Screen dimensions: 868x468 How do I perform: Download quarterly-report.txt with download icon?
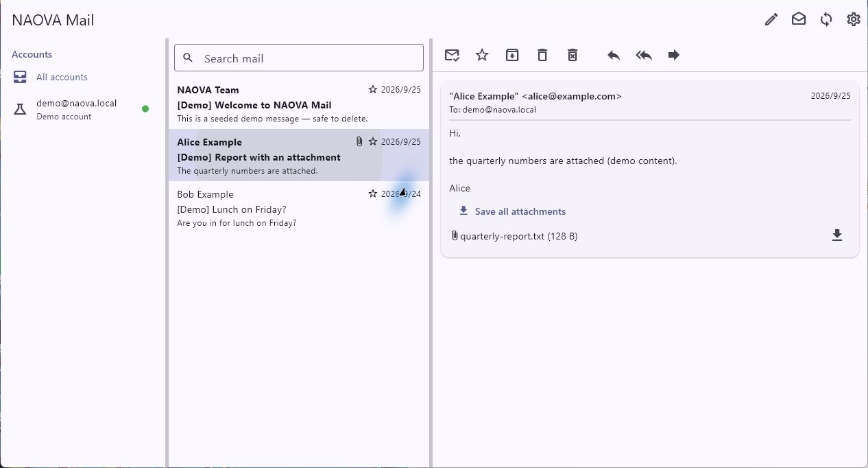point(836,236)
